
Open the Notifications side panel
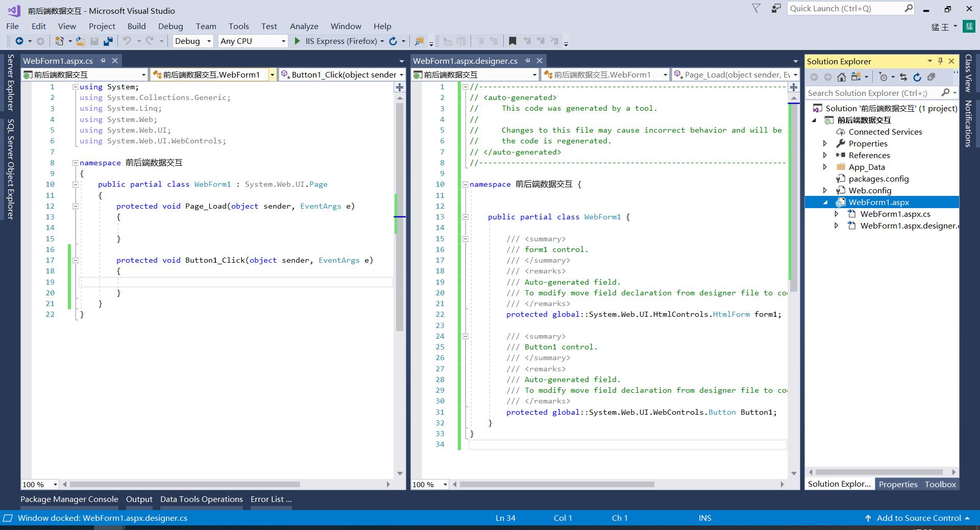coord(968,123)
